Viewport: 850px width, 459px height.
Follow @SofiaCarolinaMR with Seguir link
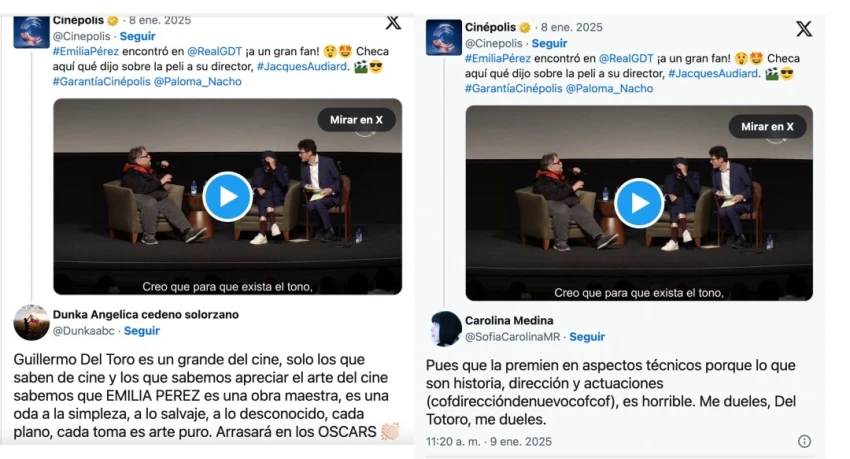click(587, 337)
